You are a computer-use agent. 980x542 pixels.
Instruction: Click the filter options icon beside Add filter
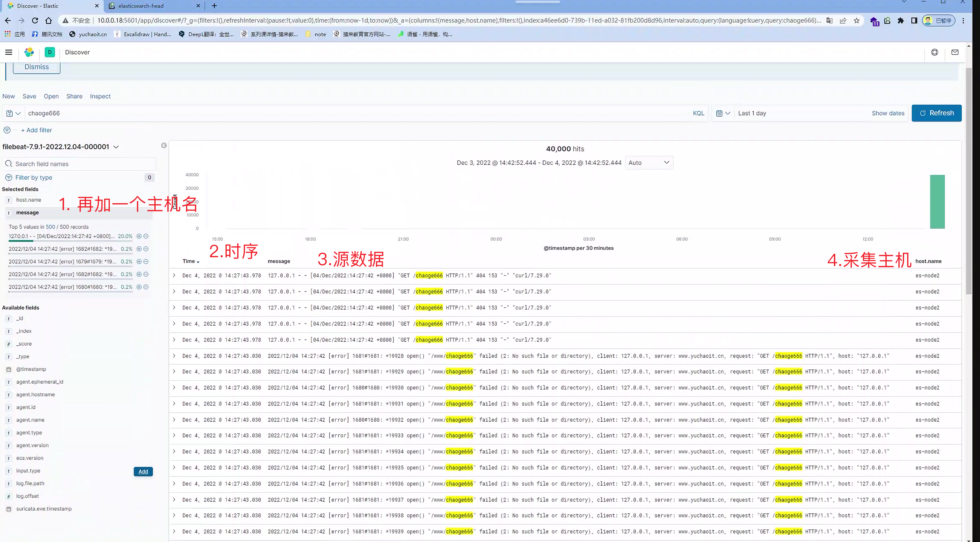pos(7,130)
